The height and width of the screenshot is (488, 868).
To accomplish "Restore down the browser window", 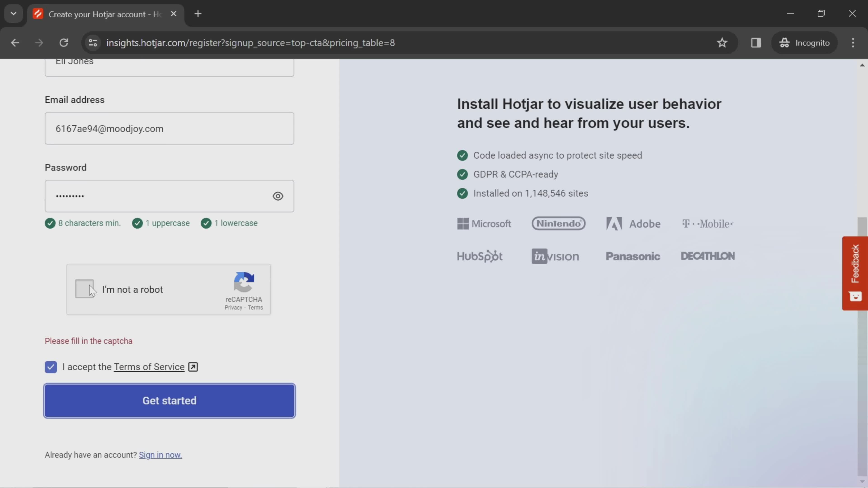I will (821, 14).
